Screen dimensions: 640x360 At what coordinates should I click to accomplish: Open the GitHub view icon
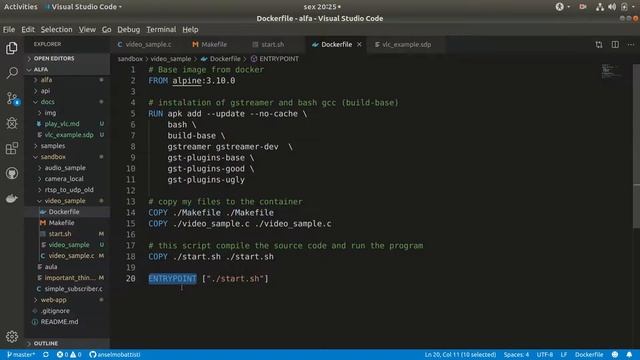[x=11, y=173]
